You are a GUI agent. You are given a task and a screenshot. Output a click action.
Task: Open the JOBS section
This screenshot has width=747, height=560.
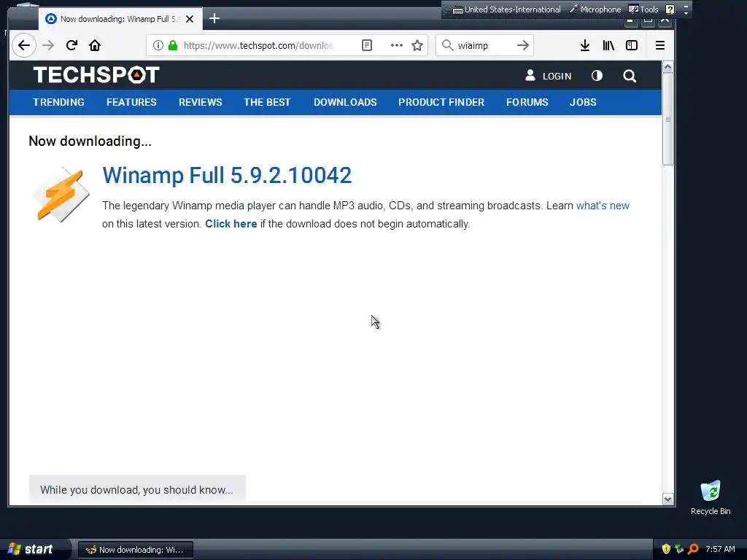coord(583,102)
